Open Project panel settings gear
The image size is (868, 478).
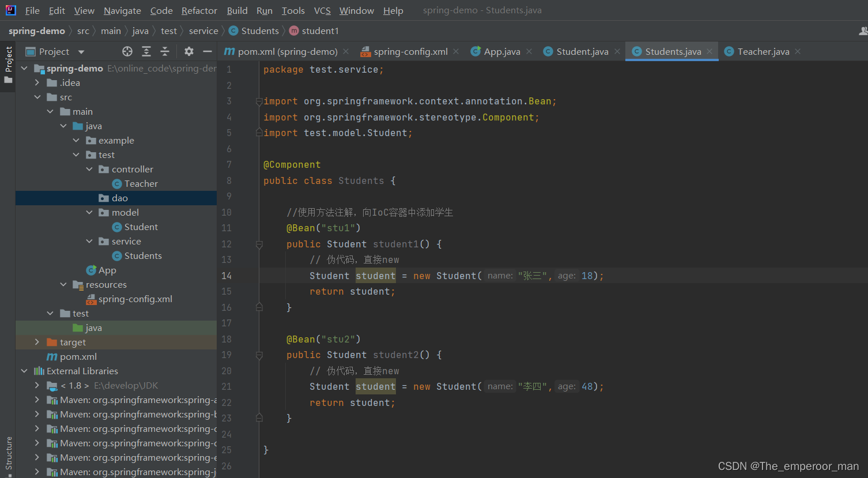(189, 51)
